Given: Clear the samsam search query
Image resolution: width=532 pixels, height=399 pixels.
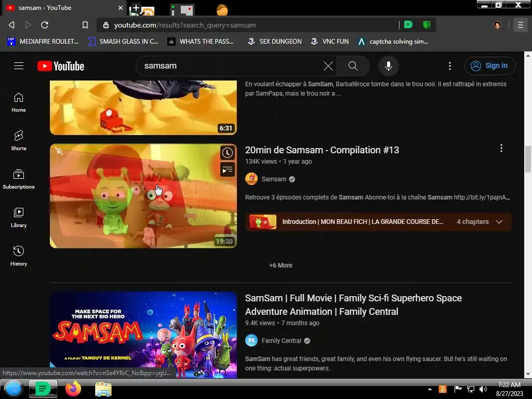Looking at the screenshot, I should point(328,66).
